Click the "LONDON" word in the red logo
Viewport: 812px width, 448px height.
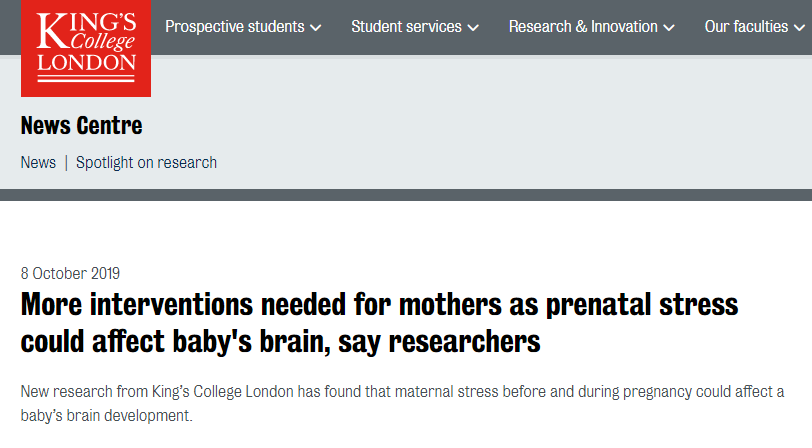click(x=86, y=63)
